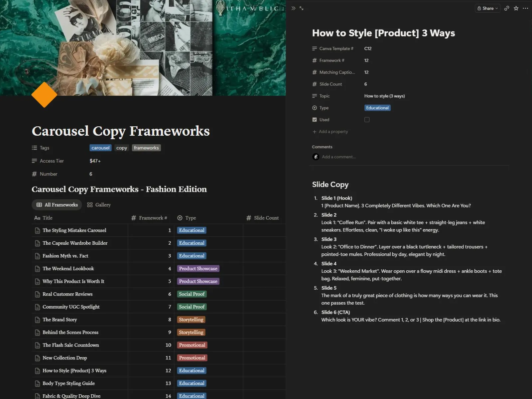
Task: Click Product Showcase tag in Weekend Lookbook row
Action: pyautogui.click(x=198, y=269)
